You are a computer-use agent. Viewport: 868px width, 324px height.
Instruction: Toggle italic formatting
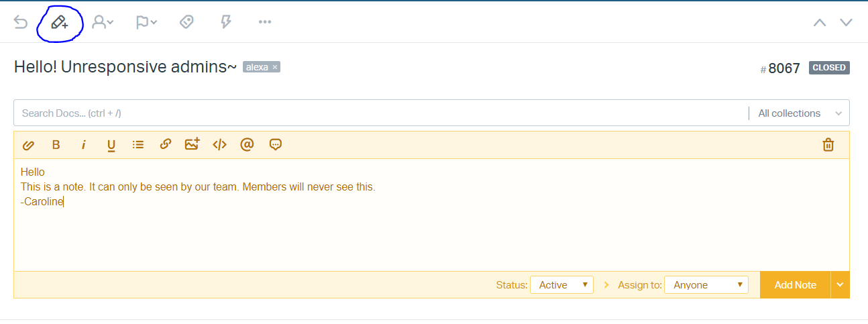[84, 144]
